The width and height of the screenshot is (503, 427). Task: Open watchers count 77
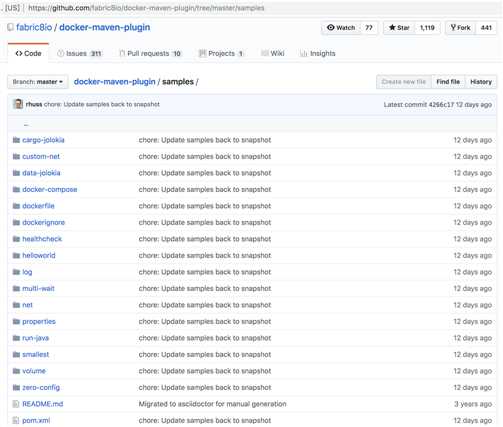pyautogui.click(x=369, y=28)
